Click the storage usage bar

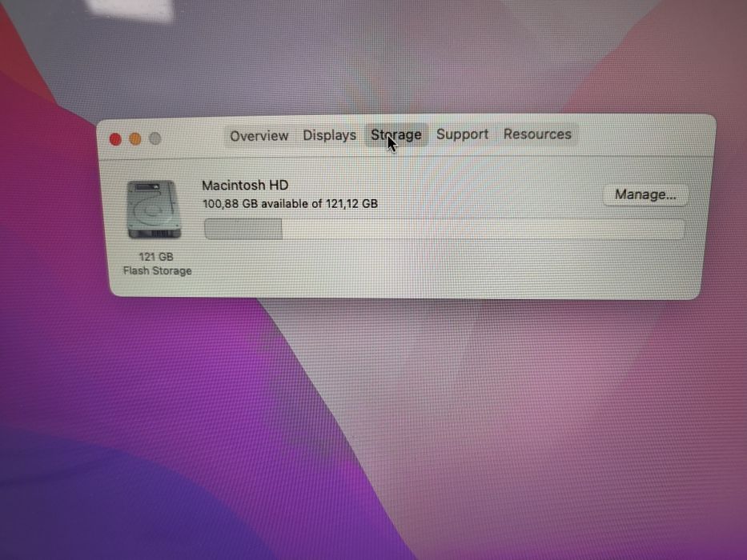444,230
